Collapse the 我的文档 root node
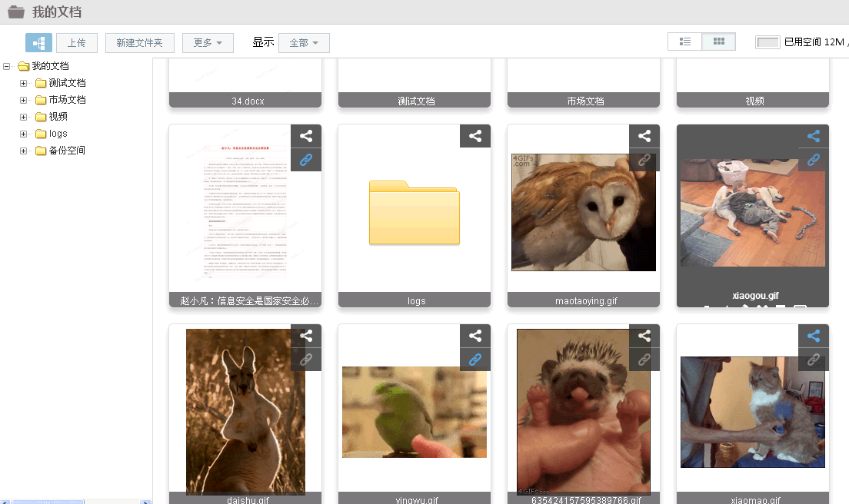Viewport: 849px width, 504px height. [7, 66]
